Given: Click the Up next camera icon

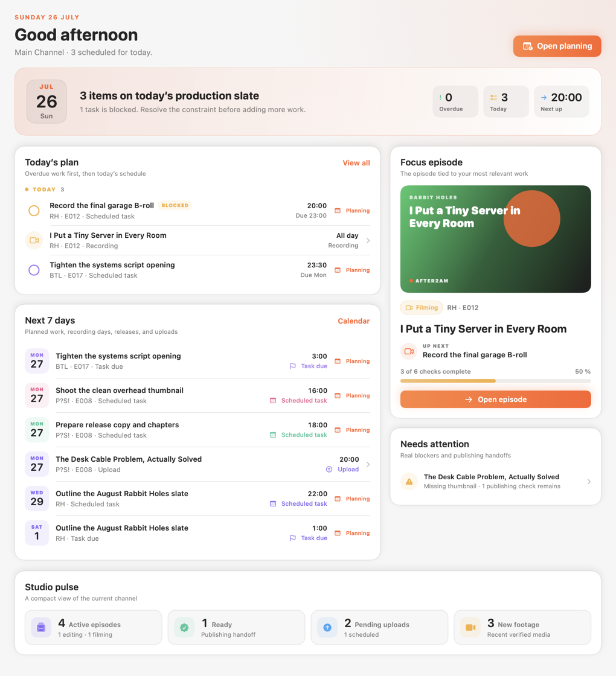Looking at the screenshot, I should (x=409, y=351).
